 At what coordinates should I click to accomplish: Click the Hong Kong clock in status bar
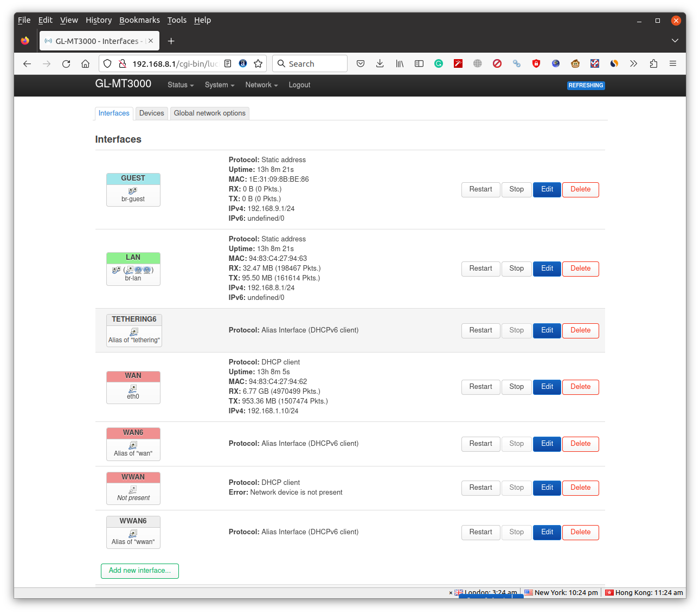point(644,592)
